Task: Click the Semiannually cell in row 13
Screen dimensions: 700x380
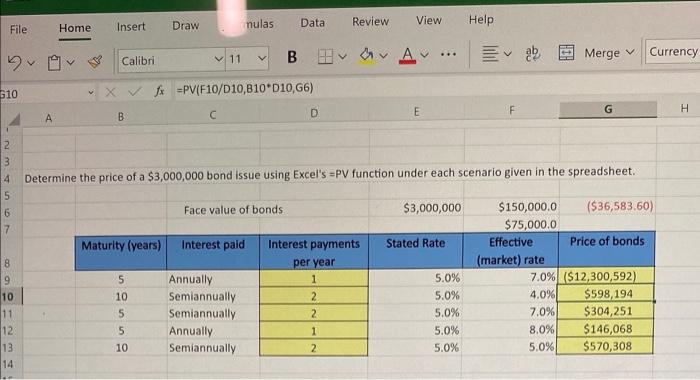Action: click(x=213, y=348)
